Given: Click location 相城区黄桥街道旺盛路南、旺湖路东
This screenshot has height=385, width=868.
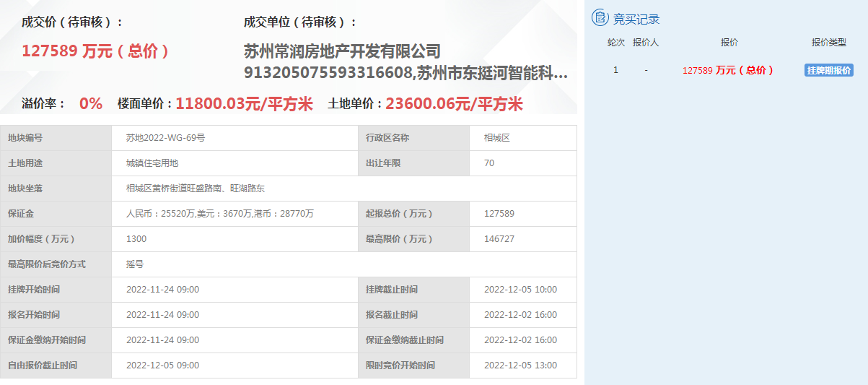Looking at the screenshot, I should [196, 189].
